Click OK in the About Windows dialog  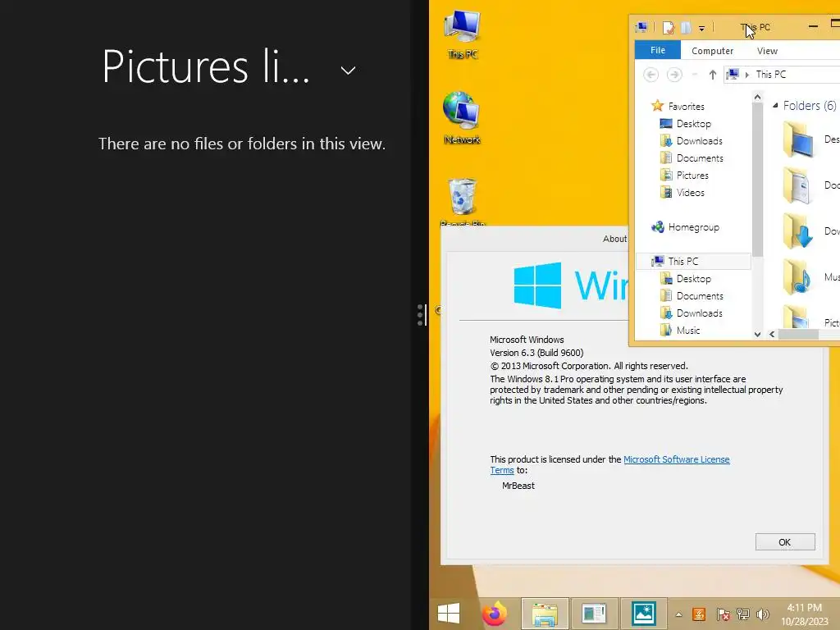785,542
